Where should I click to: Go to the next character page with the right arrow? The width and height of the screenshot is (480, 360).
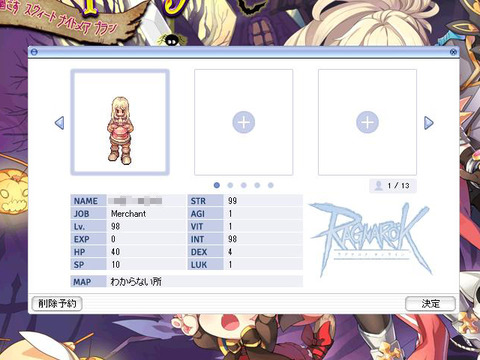[x=429, y=123]
